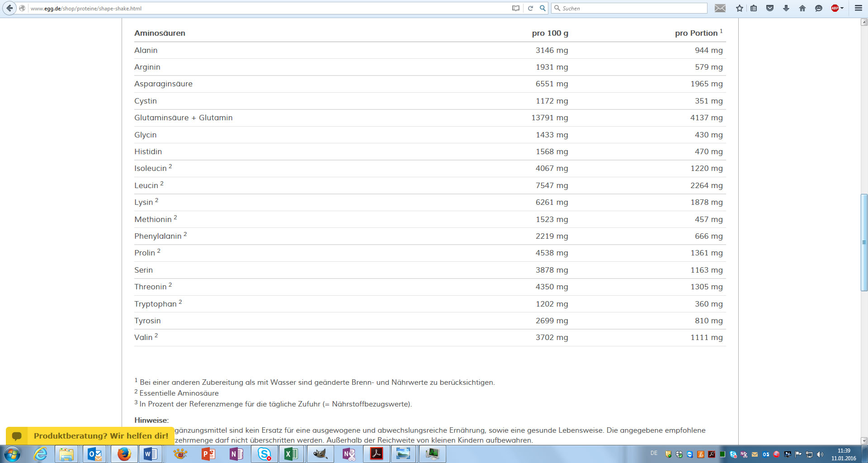Viewport: 868px width, 463px height.
Task: Show bookmarks list icon in toolbar
Action: [x=754, y=8]
